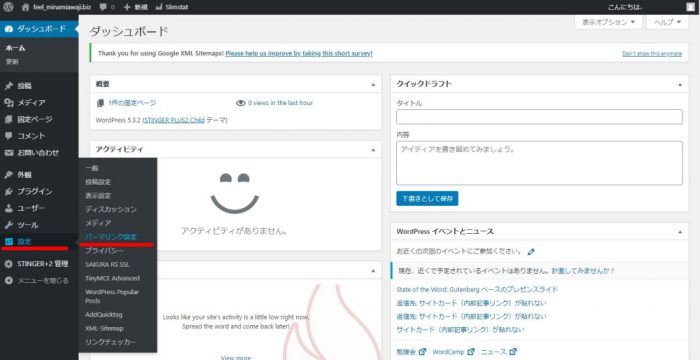Open パーマリンク設定 in settings flyout

[111, 236]
